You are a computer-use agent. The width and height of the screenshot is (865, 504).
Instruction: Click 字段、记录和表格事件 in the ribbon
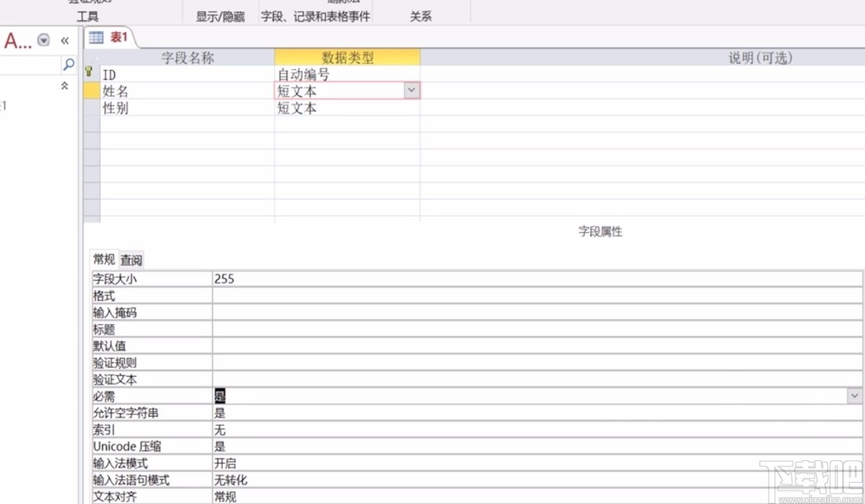pyautogui.click(x=314, y=16)
